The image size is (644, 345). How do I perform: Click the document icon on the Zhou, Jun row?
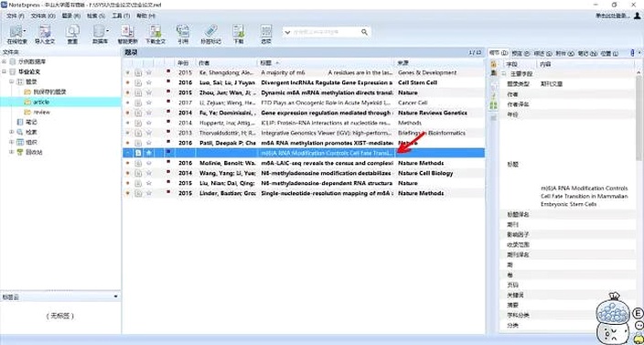click(x=138, y=92)
